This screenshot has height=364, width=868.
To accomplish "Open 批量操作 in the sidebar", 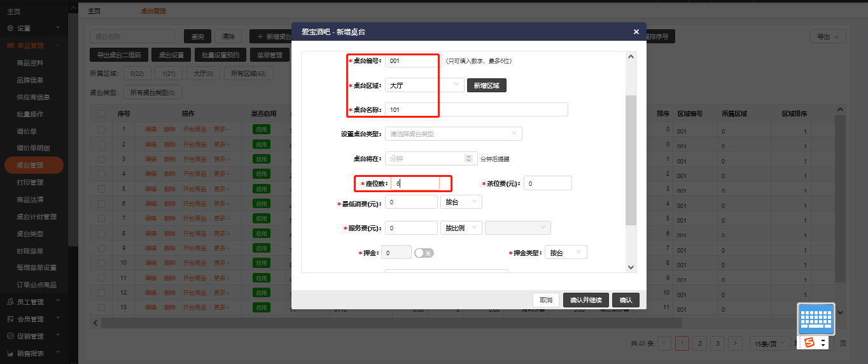I will pos(30,115).
